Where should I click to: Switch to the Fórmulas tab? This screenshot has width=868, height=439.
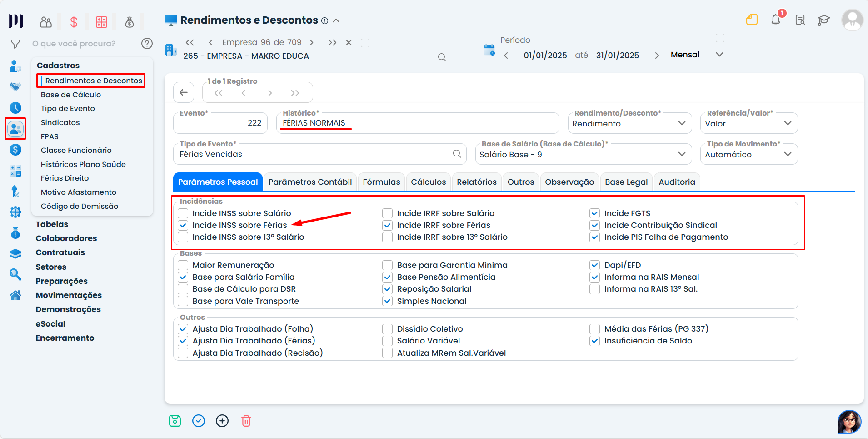(x=381, y=182)
